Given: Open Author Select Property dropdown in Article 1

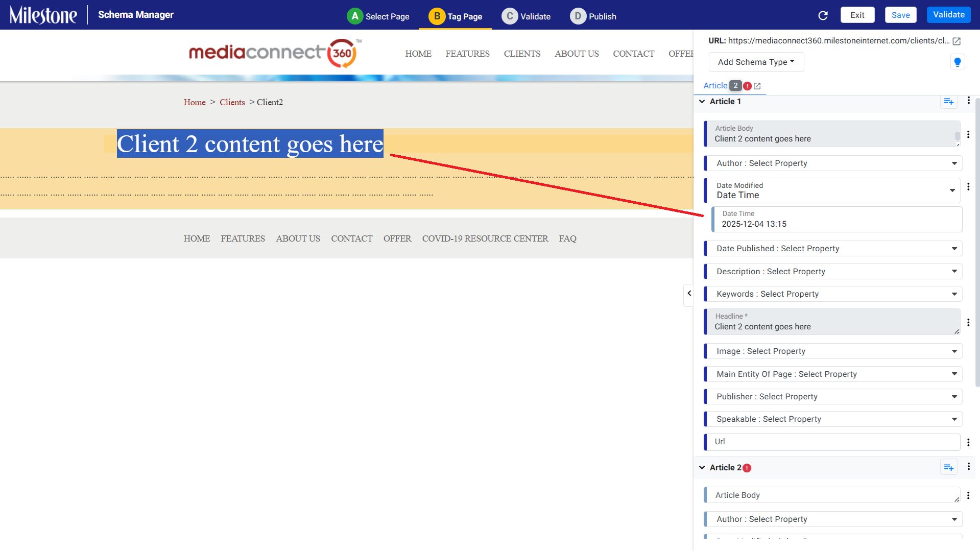Looking at the screenshot, I should pyautogui.click(x=833, y=163).
